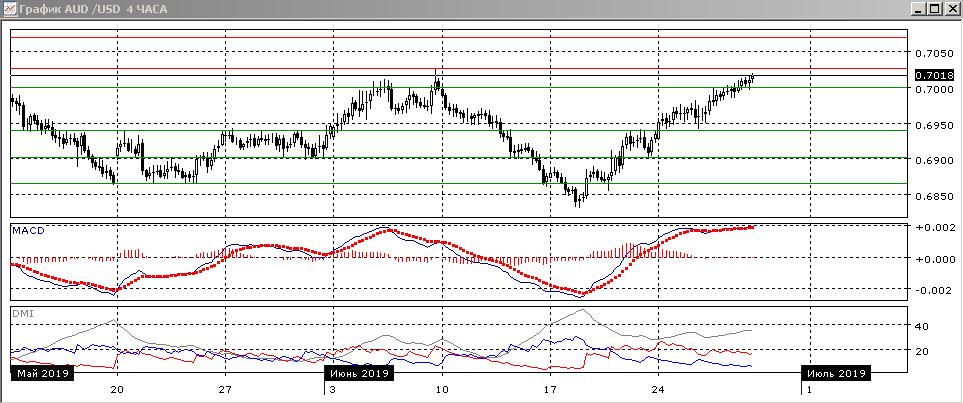This screenshot has height=403, width=963.
Task: Select the Май 2019 date marker
Action: tap(40, 373)
